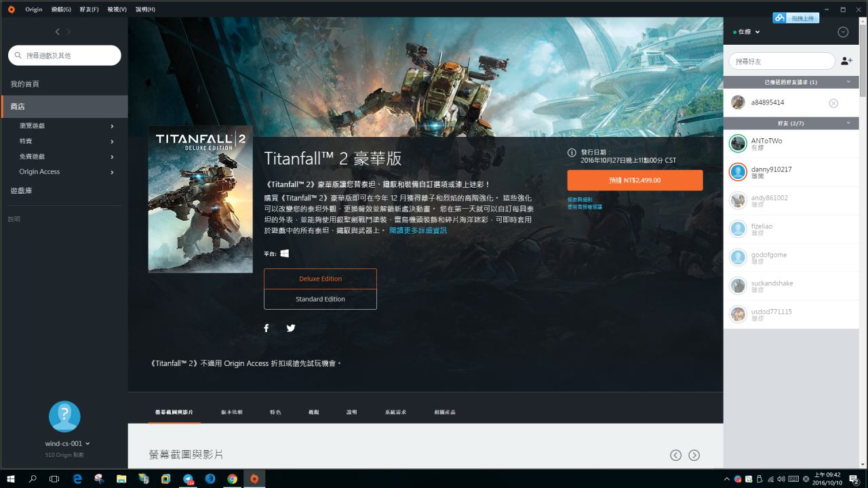Share Titanfall 2 on Twitter
The height and width of the screenshot is (488, 868).
point(291,328)
